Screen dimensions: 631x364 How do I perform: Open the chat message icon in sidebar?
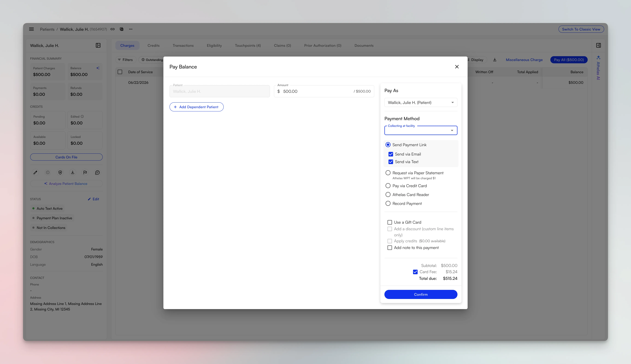click(x=98, y=172)
